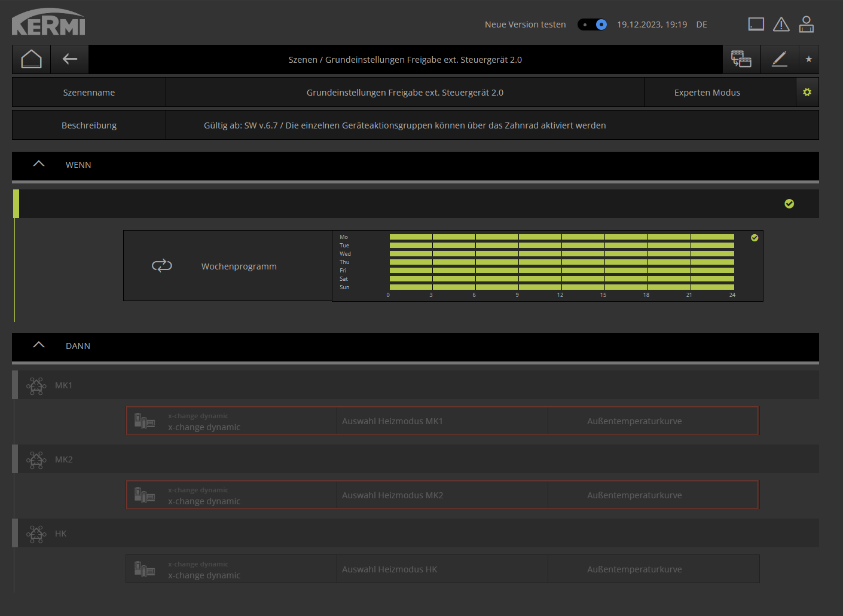Screen dimensions: 843x616
Task: Open the scene copy icon beside pencil
Action: 741,59
